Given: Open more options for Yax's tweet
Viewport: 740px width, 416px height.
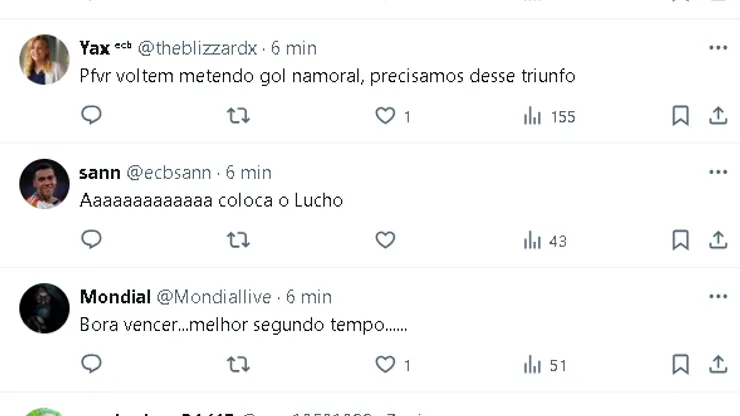Looking at the screenshot, I should tap(718, 47).
